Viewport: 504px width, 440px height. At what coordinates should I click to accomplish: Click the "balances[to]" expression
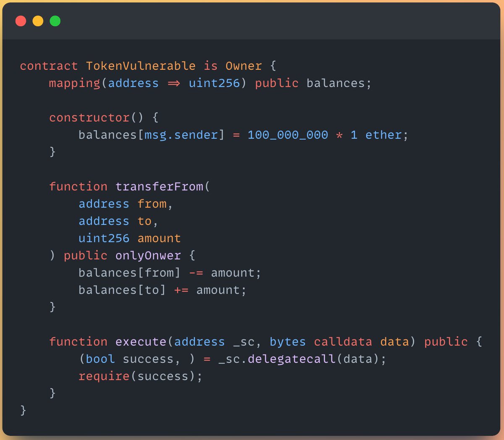(122, 290)
